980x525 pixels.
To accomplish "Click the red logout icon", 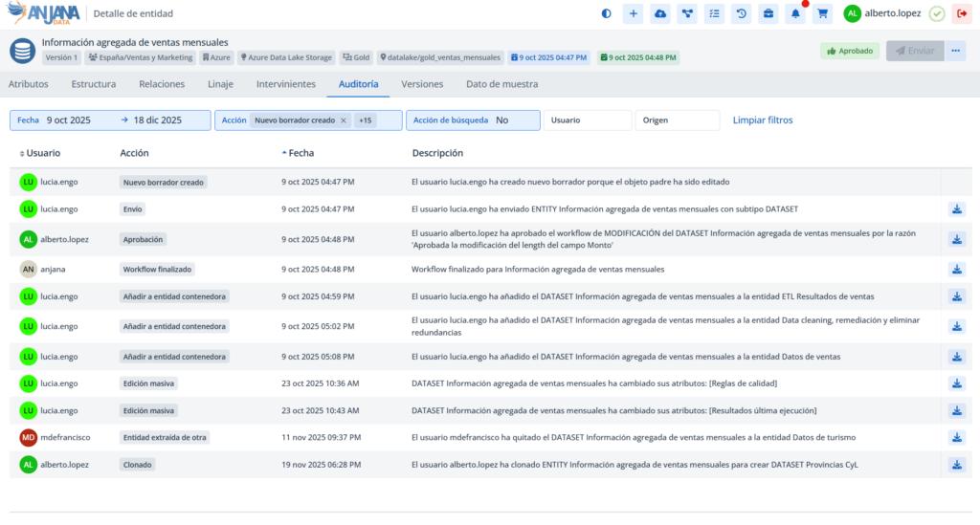I will click(962, 13).
